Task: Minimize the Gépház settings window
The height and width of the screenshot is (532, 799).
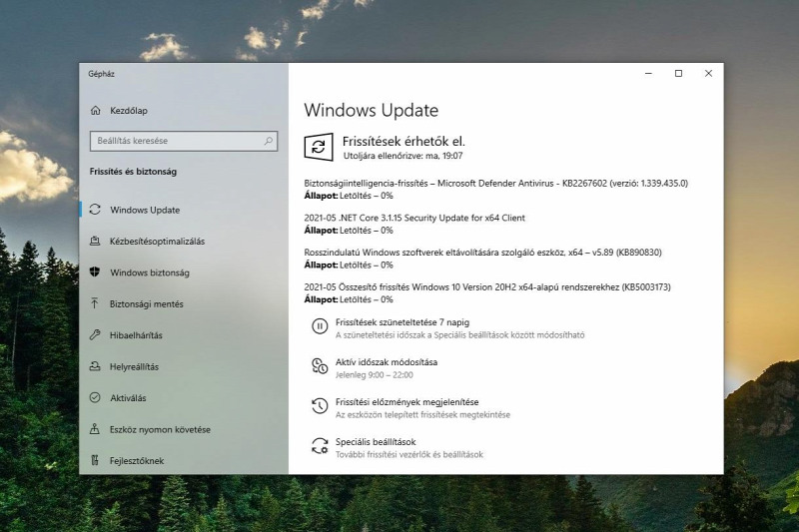Action: (x=648, y=73)
